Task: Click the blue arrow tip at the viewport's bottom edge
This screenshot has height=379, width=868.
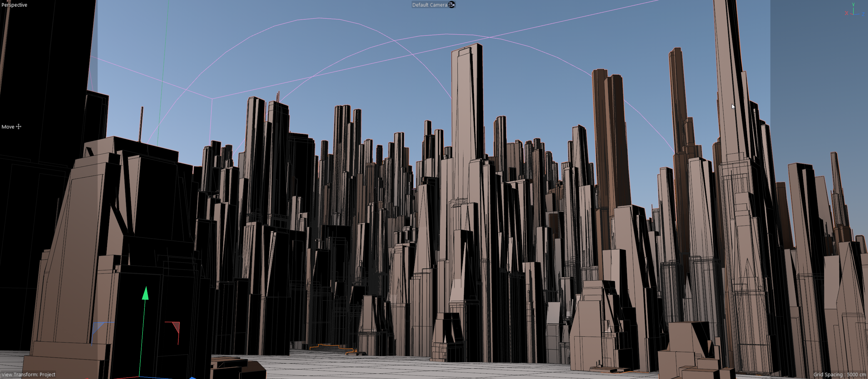Action: [x=192, y=378]
